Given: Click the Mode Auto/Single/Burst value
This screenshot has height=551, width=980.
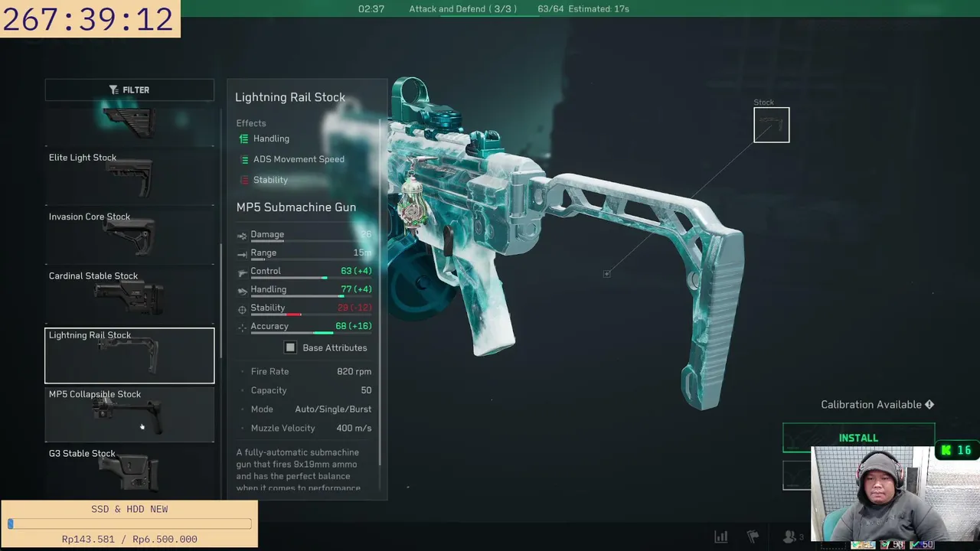Looking at the screenshot, I should click(x=333, y=409).
